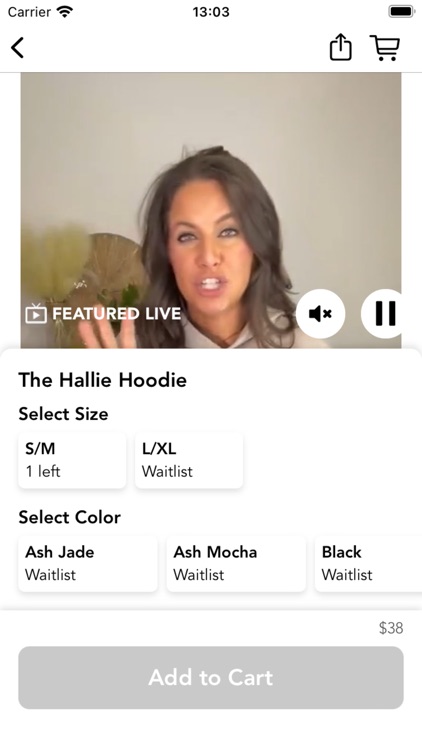Select size L/XL waitlist option
Image resolution: width=422 pixels, height=750 pixels.
pyautogui.click(x=189, y=460)
